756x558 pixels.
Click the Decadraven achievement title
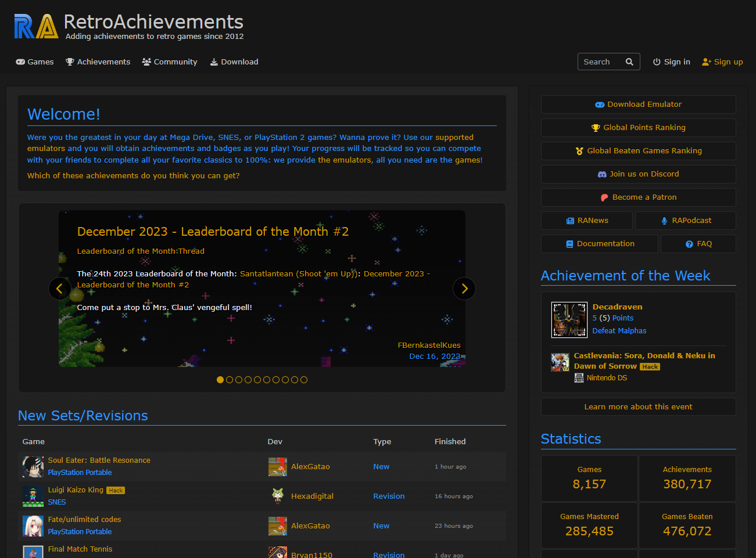tap(617, 307)
